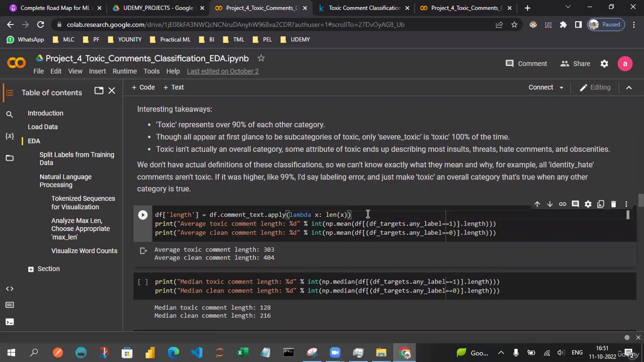This screenshot has width=644, height=362.
Task: Reload the page
Action: pos(40,24)
